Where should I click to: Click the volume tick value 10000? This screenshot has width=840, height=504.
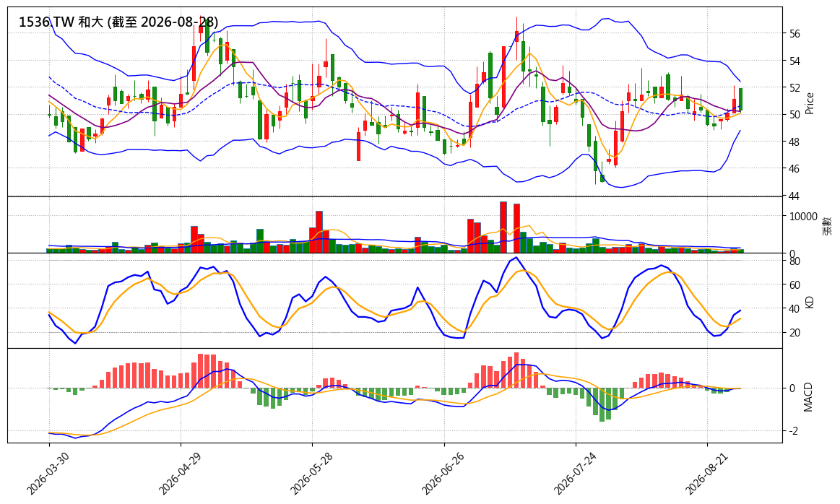click(803, 217)
